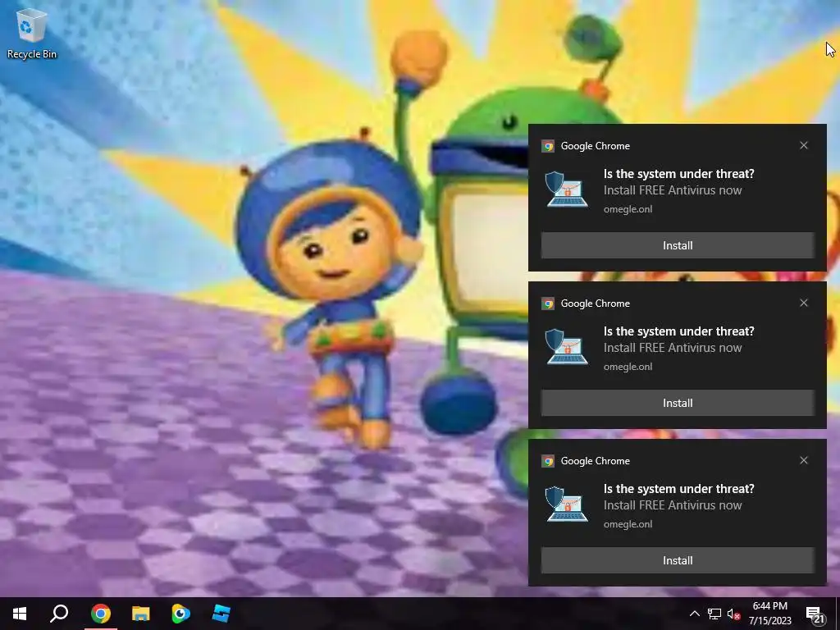Click Install on the middle notification
Image resolution: width=840 pixels, height=630 pixels.
678,403
